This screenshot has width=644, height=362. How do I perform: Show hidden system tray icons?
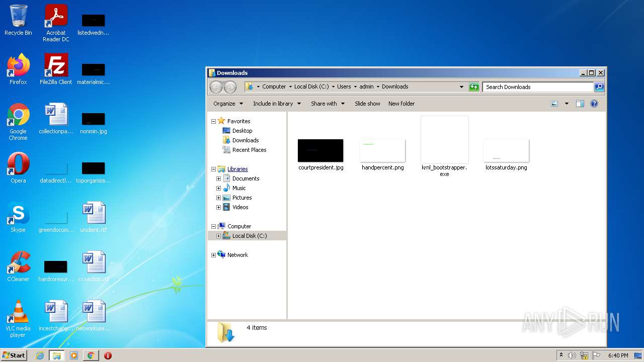tap(561, 355)
